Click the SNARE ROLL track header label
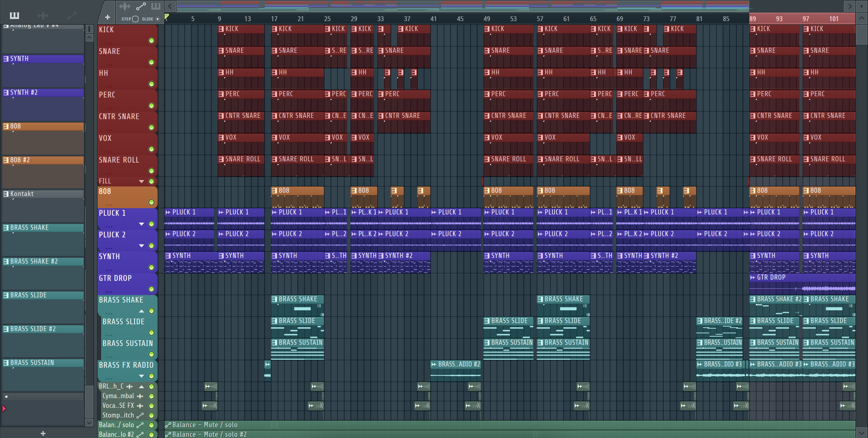Image resolution: width=868 pixels, height=438 pixels. [119, 160]
